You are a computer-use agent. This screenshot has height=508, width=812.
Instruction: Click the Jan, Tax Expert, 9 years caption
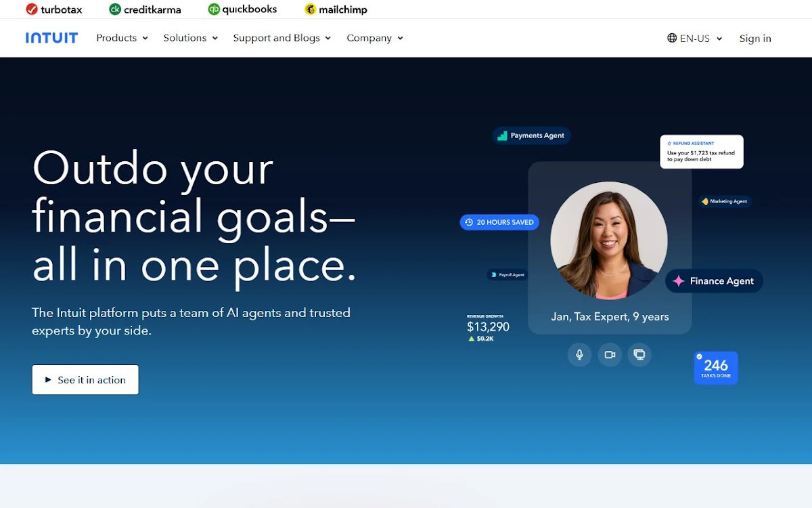pos(610,316)
